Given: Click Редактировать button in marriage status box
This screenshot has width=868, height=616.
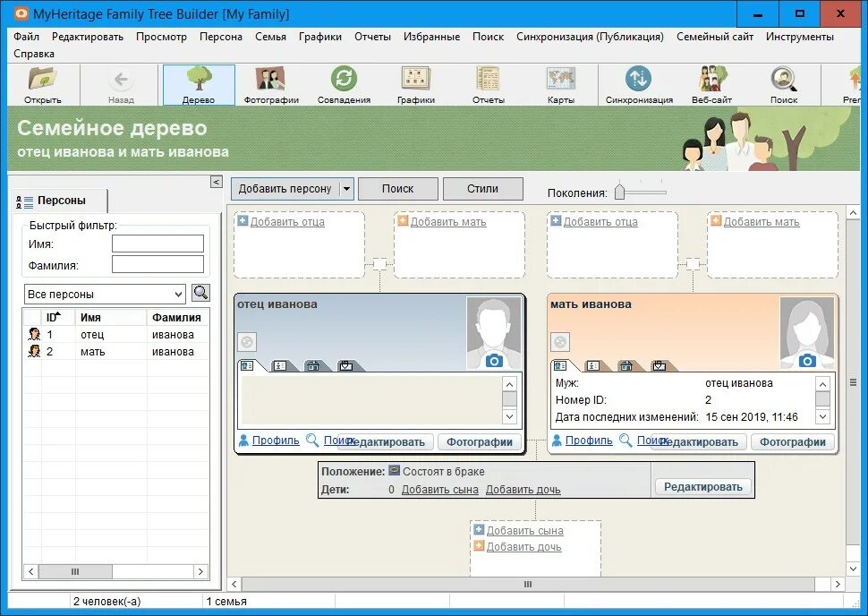Looking at the screenshot, I should pos(703,486).
